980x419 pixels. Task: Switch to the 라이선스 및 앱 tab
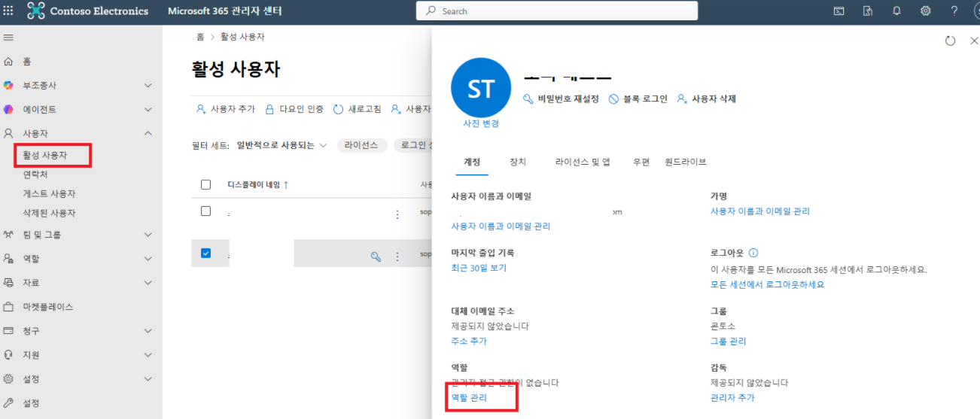(583, 162)
